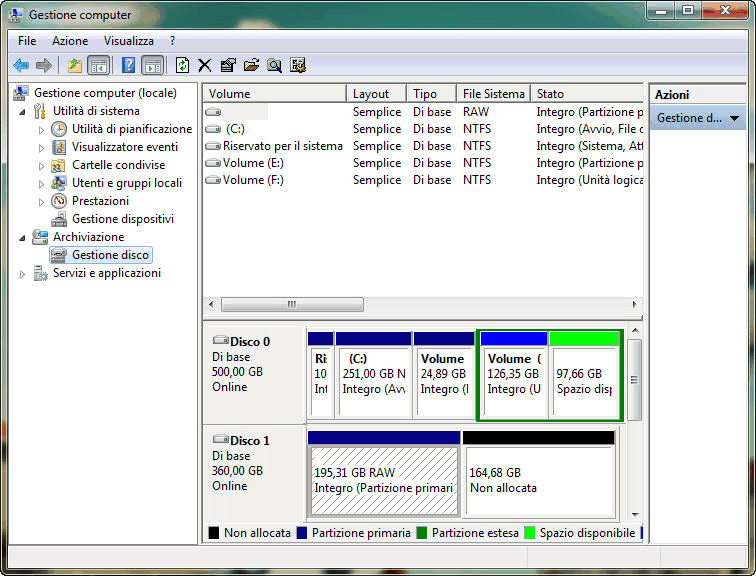The width and height of the screenshot is (756, 576).
Task: Click the open folder toolbar icon
Action: [x=251, y=65]
